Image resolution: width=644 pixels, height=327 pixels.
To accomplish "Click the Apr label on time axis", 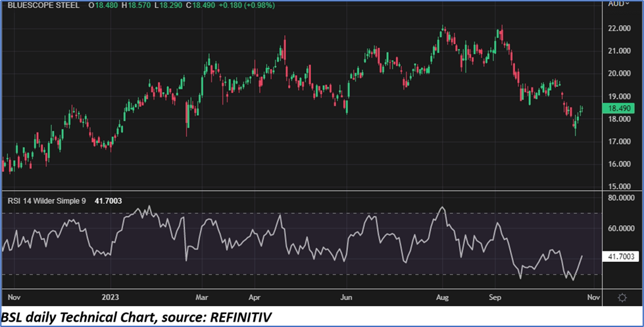I will tap(255, 297).
